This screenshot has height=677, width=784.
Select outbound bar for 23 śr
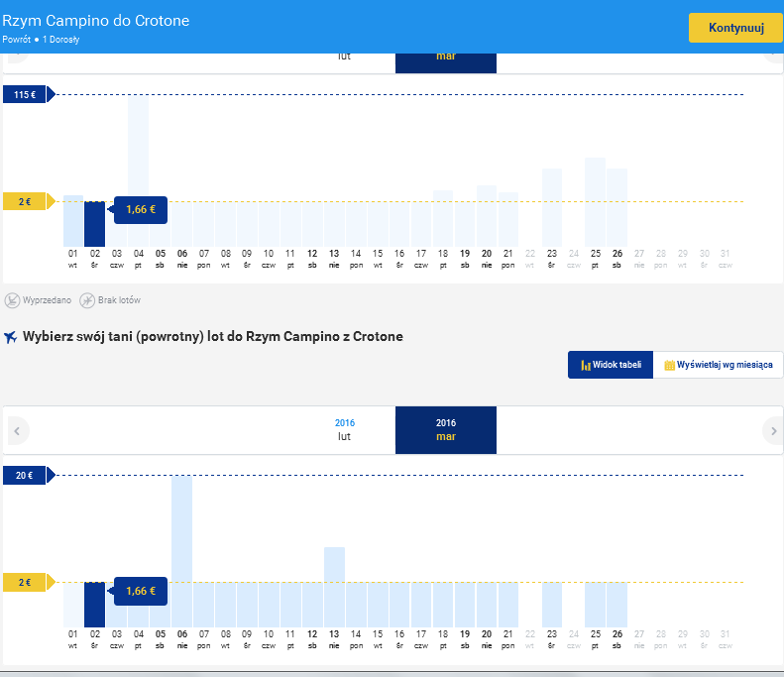552,207
